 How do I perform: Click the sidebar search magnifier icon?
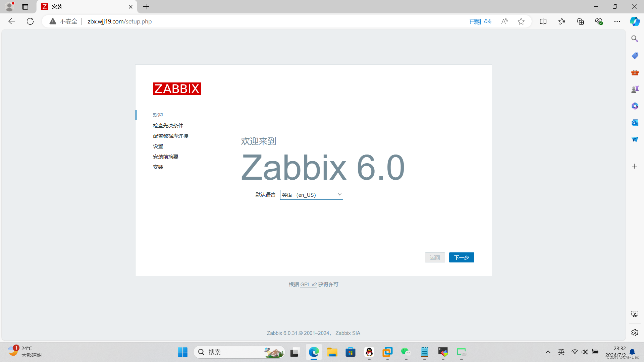coord(635,39)
